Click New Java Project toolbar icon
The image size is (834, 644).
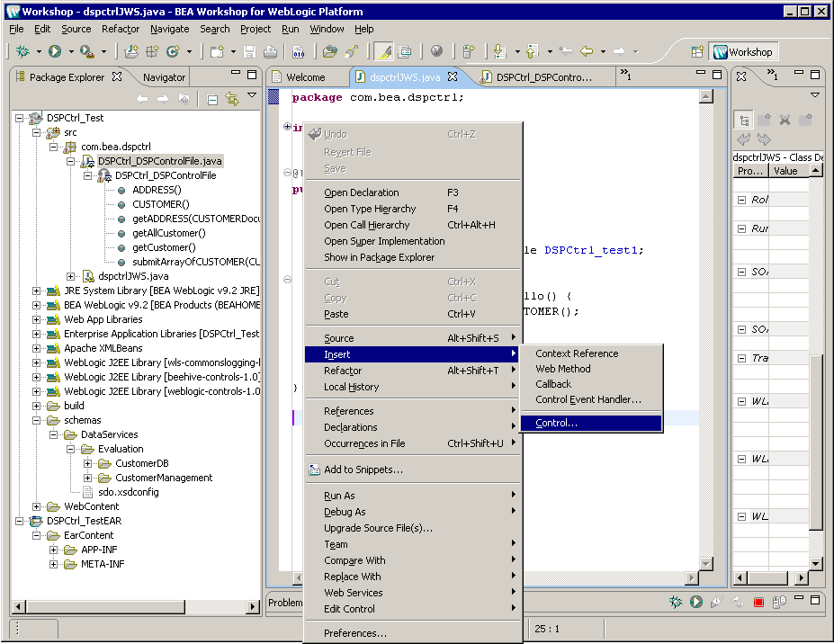(x=131, y=51)
